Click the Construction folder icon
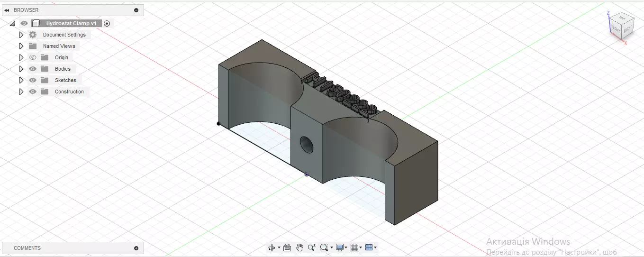644x257 pixels. click(45, 92)
